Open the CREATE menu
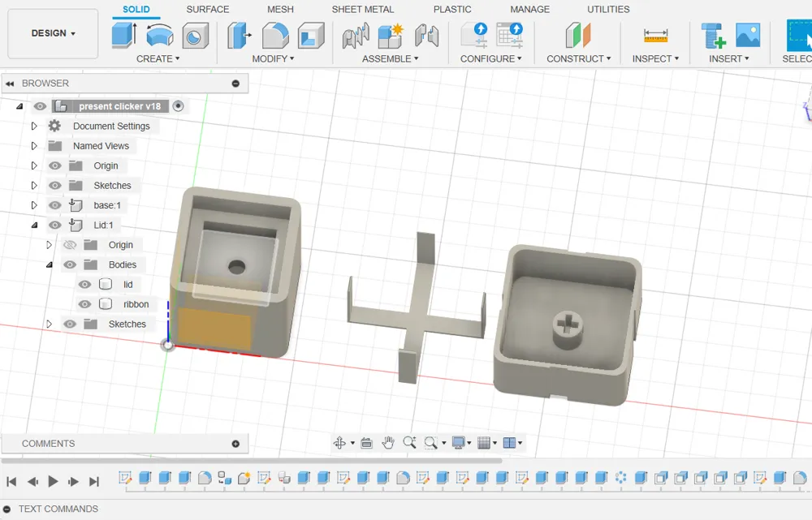 coord(158,59)
